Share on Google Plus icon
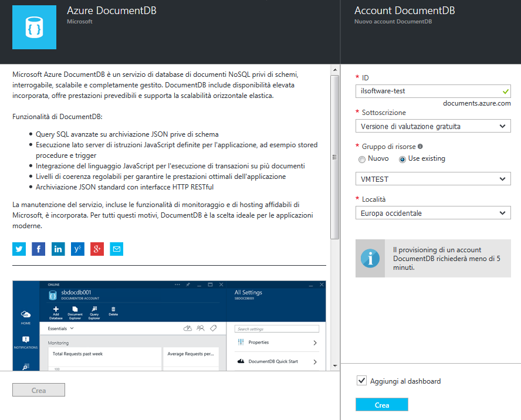 pyautogui.click(x=97, y=249)
